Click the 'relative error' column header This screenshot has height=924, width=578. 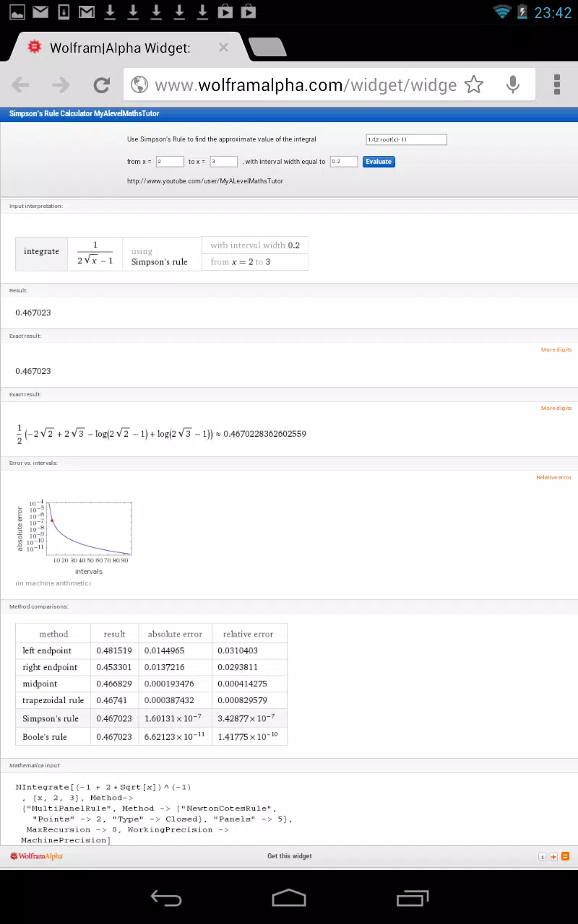(x=248, y=634)
